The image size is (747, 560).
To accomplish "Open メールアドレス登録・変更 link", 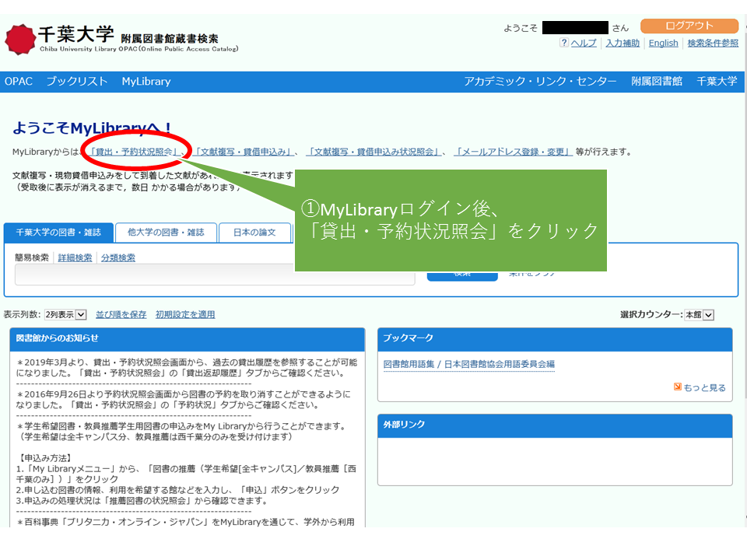I will pyautogui.click(x=513, y=152).
